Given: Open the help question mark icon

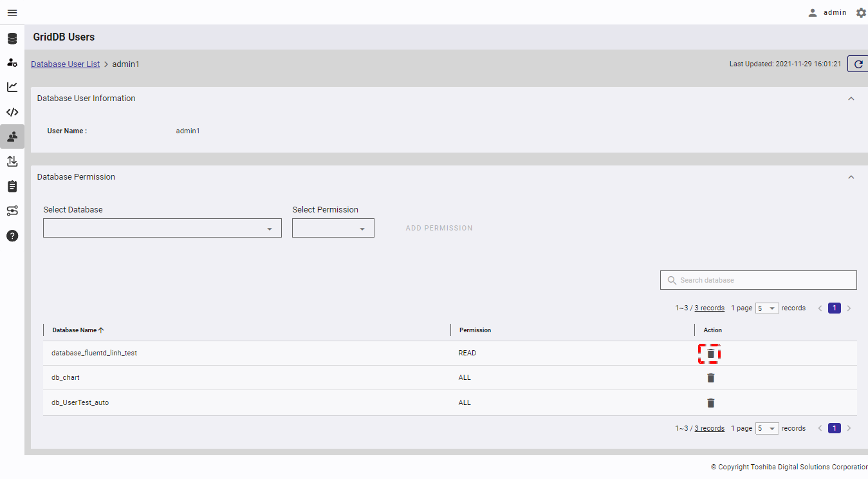Looking at the screenshot, I should tap(12, 236).
